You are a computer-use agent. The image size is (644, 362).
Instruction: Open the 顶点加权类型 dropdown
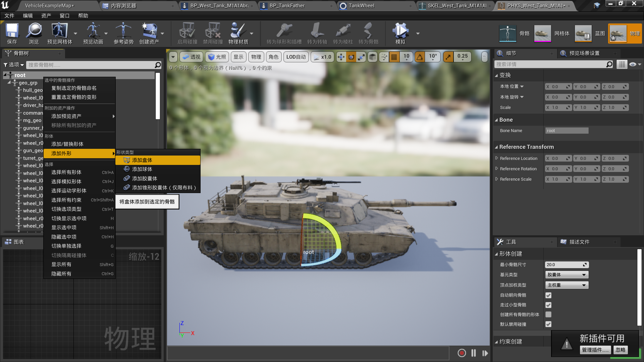click(567, 285)
